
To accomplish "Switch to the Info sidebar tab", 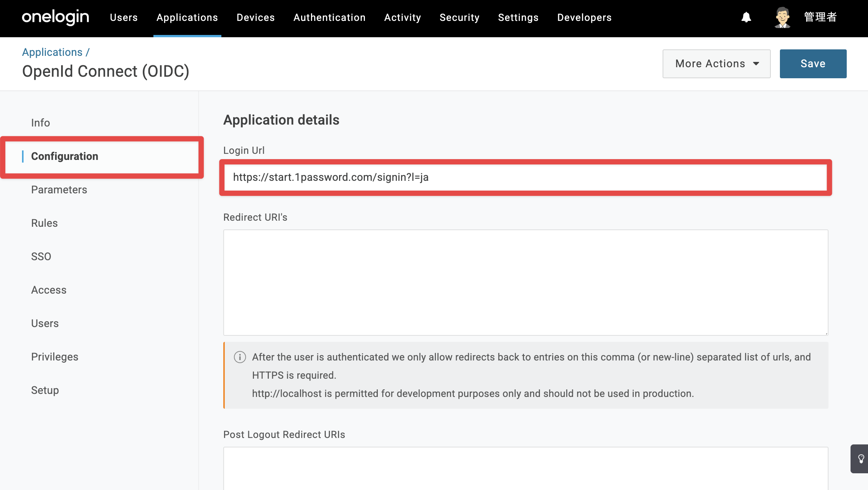I will [41, 123].
